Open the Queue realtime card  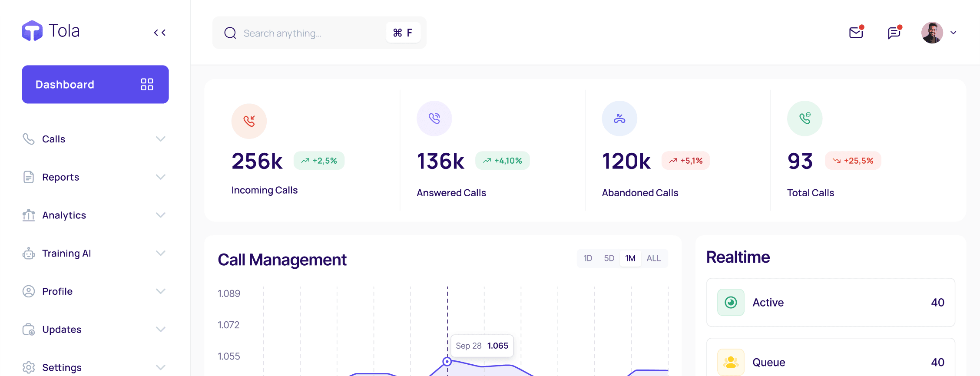[831, 357]
